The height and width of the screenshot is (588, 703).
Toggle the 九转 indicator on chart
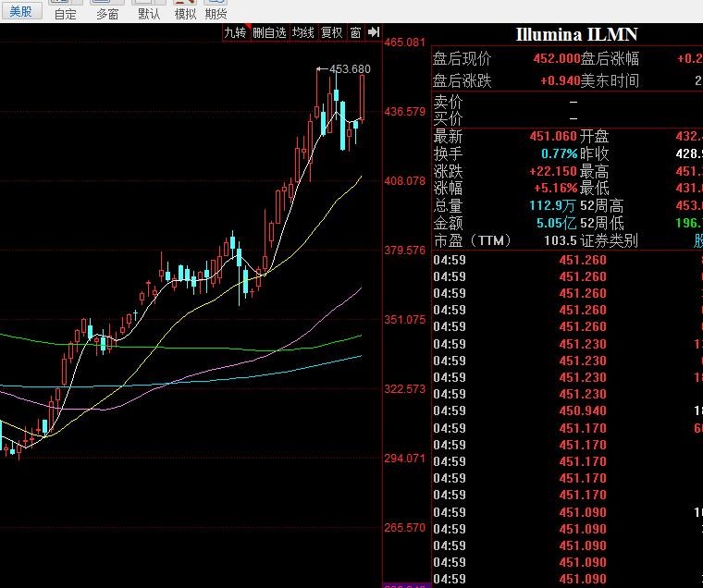pyautogui.click(x=236, y=32)
